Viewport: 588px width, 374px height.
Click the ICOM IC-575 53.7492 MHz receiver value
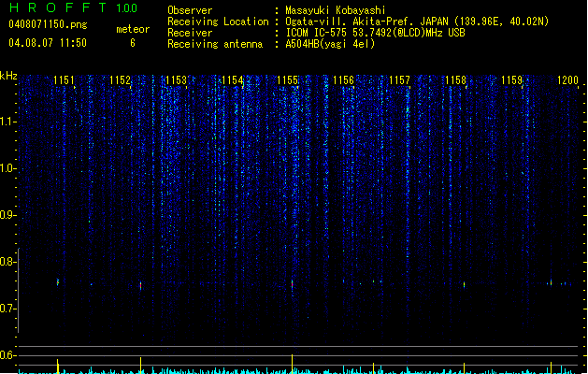pos(375,33)
